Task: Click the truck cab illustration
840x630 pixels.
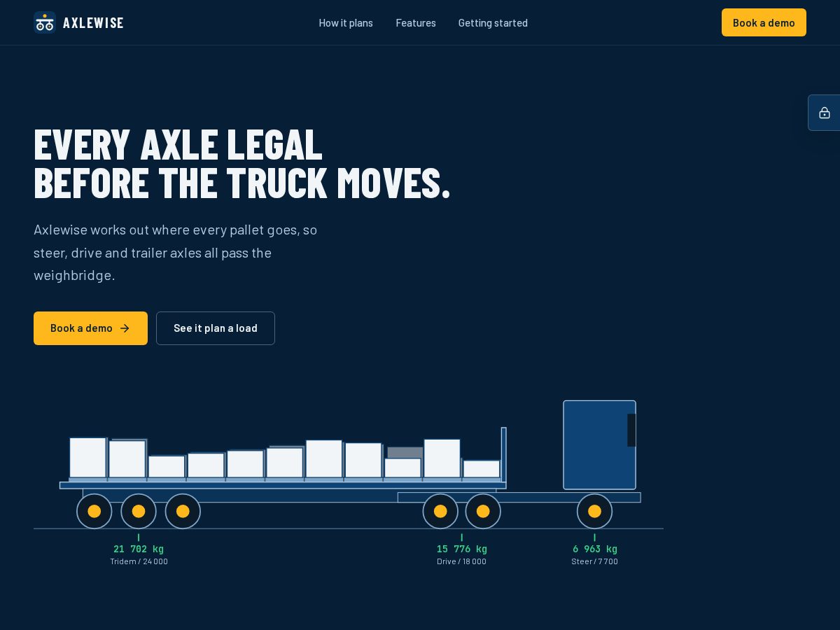Action: (x=599, y=445)
